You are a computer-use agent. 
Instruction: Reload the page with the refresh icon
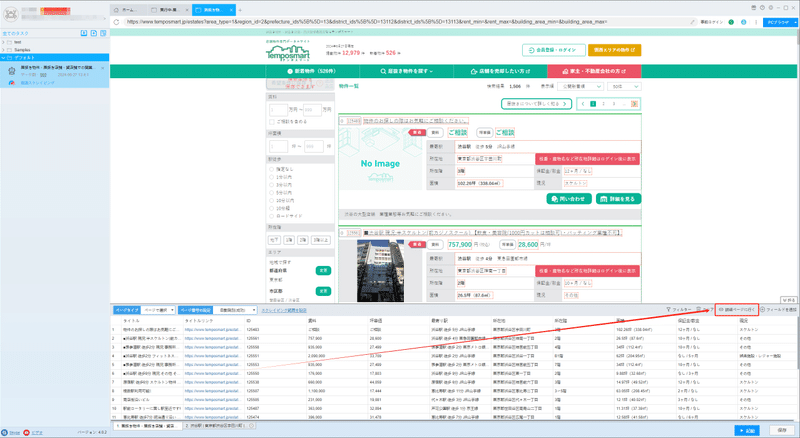click(x=116, y=22)
